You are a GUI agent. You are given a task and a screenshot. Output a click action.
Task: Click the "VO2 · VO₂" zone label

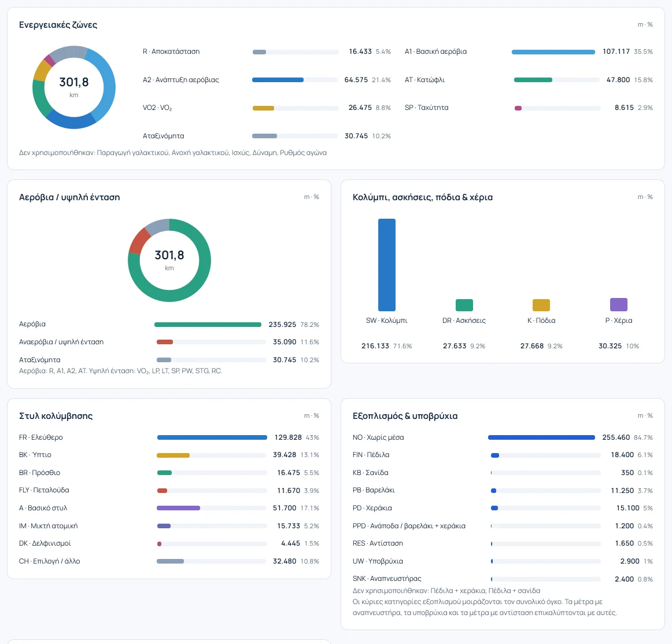pos(157,108)
